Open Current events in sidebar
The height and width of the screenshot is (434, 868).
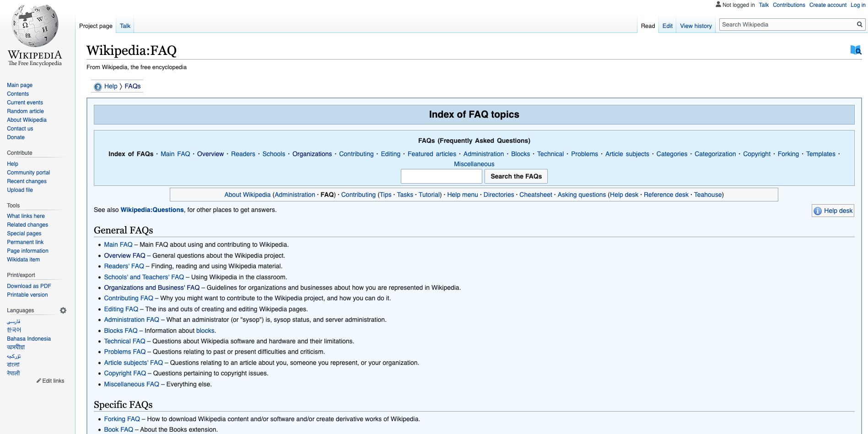pyautogui.click(x=25, y=103)
